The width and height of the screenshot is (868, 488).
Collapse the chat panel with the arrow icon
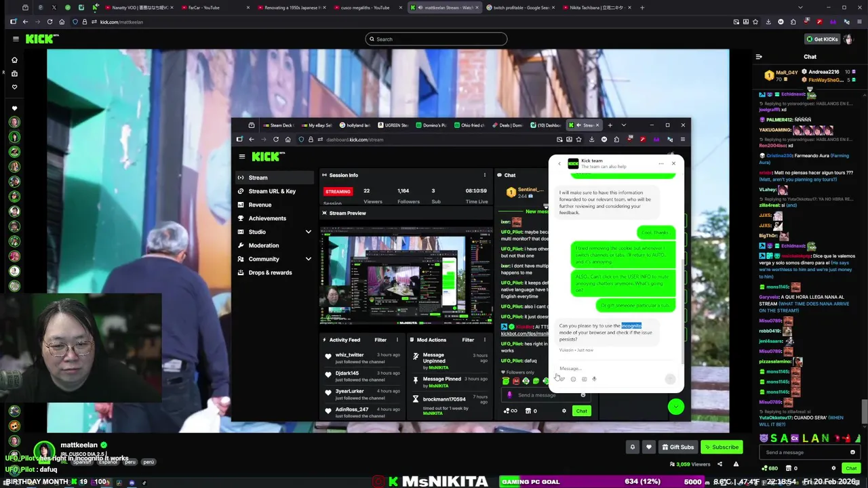tap(759, 57)
